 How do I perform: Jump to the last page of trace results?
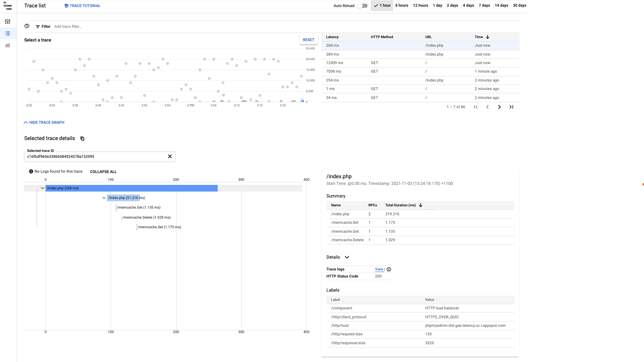click(511, 107)
